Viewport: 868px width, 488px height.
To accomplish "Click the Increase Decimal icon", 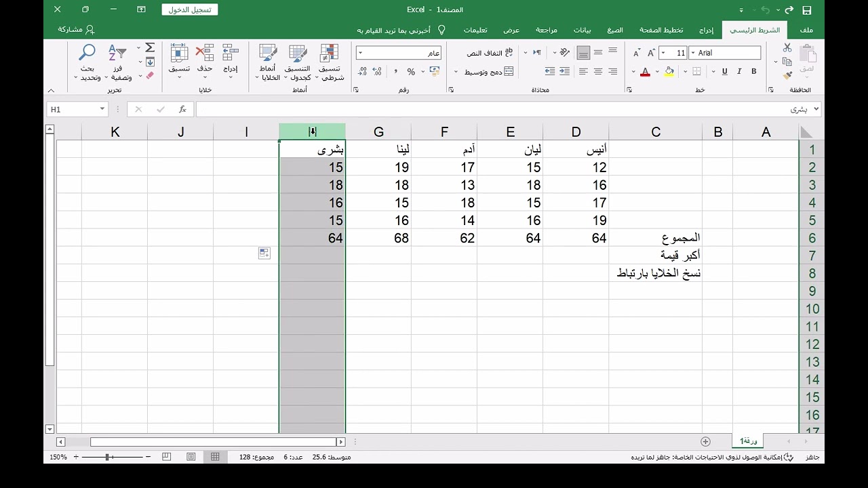I will (x=378, y=71).
